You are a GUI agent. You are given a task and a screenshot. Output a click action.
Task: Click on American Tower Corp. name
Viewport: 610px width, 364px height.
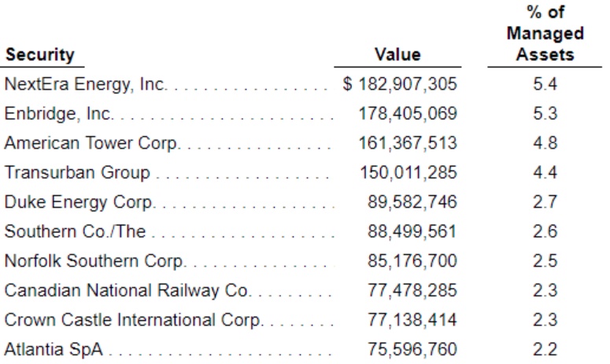(92, 143)
